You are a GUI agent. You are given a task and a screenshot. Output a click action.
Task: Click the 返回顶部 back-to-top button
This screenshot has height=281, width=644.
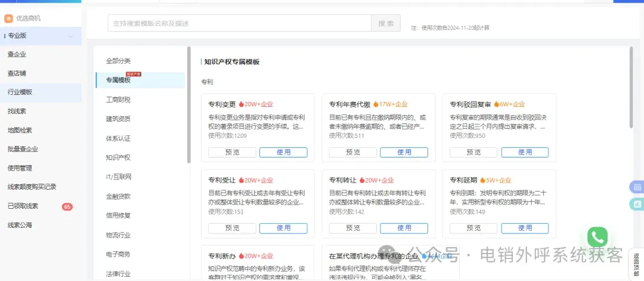[636, 265]
